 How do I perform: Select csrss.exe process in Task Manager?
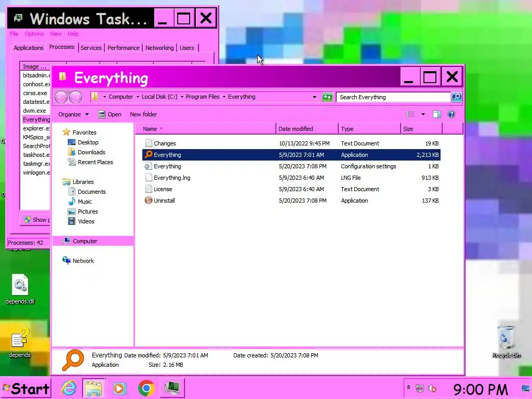tap(35, 93)
